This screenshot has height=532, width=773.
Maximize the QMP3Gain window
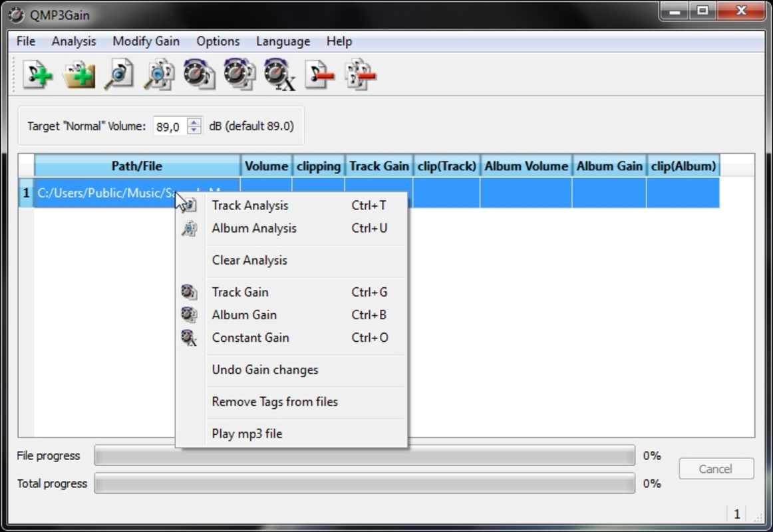point(702,11)
